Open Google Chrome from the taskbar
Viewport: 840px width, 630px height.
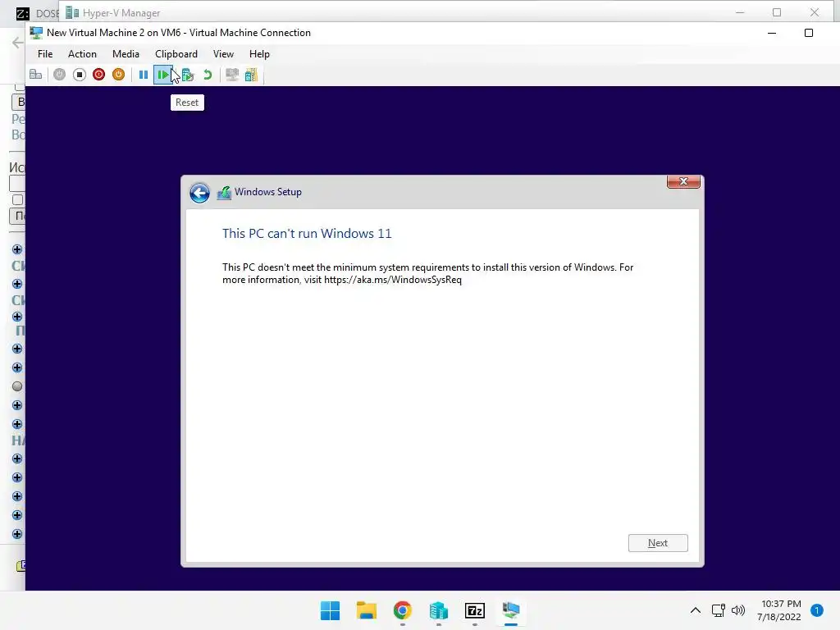coord(402,610)
